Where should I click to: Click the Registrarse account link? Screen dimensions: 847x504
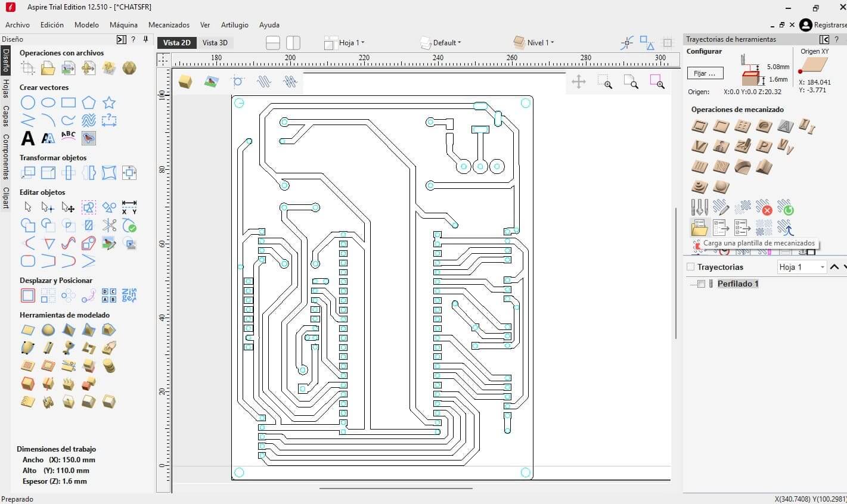pos(830,25)
